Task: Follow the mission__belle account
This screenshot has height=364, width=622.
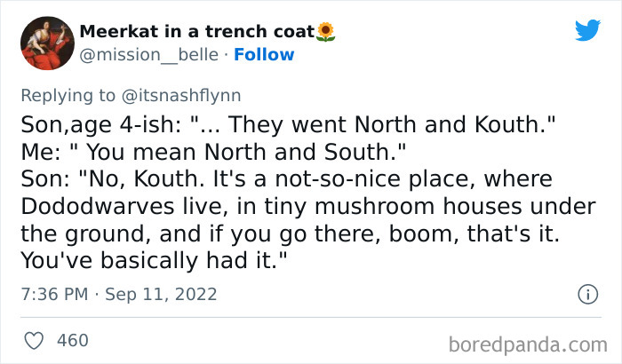Action: 265,55
